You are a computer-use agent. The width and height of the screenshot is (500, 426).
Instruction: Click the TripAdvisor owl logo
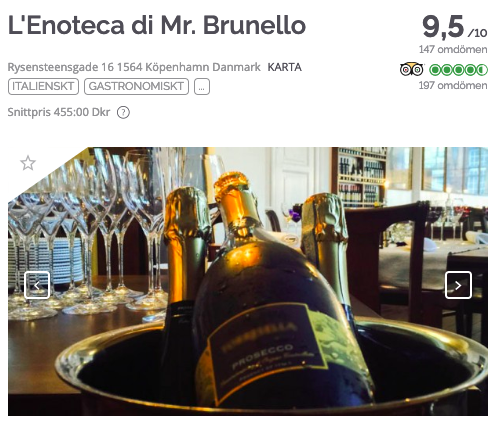pos(412,69)
